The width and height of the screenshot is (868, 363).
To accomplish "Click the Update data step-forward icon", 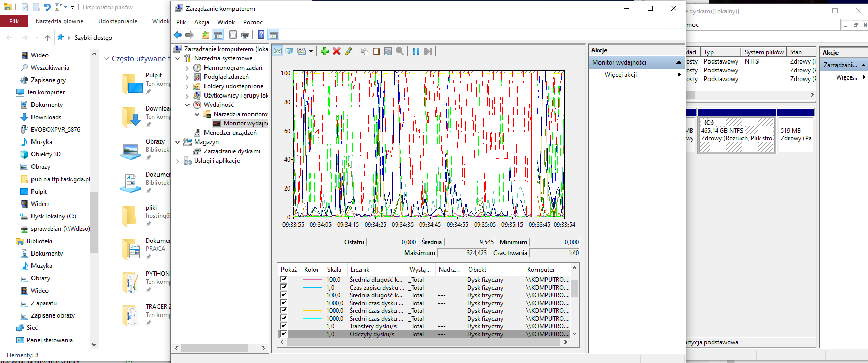I will [428, 51].
